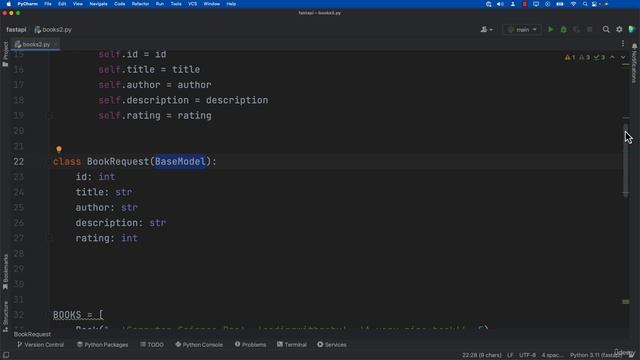Click books2.py breadcrumb in navigation bar
The height and width of the screenshot is (360, 640).
(53, 29)
